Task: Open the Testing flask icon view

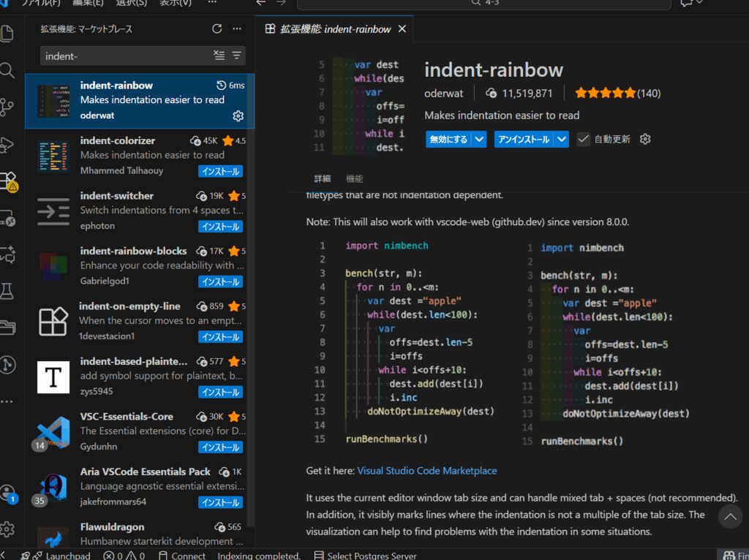Action: point(7,291)
